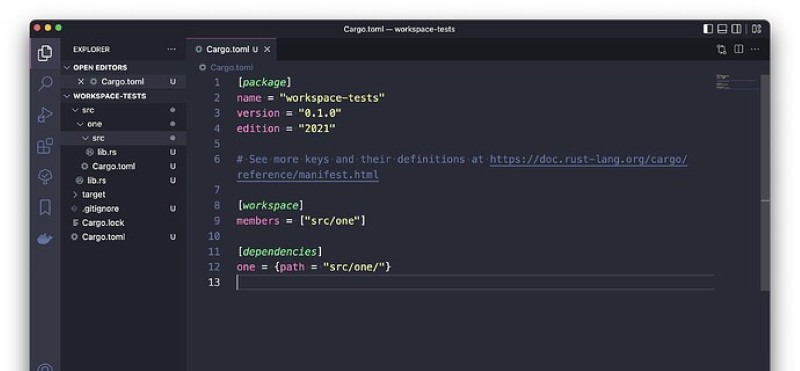Viewport: 800px width, 371px height.
Task: Open the .gitignore file
Action: [x=123, y=209]
